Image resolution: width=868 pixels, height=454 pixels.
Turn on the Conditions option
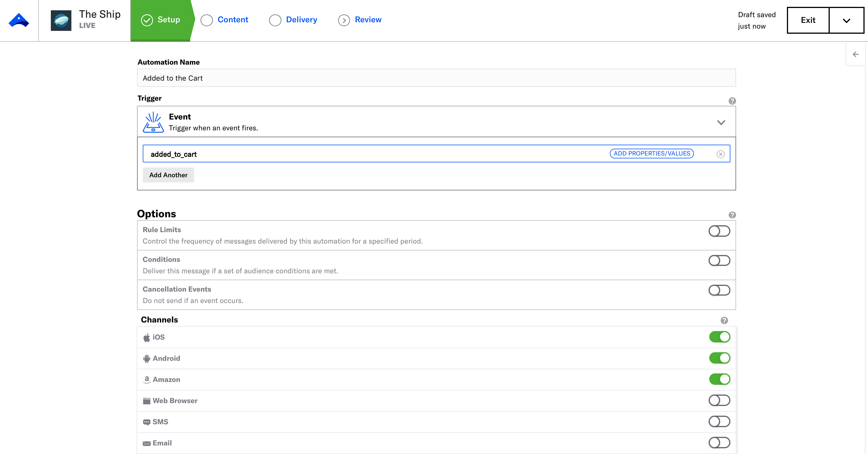point(719,260)
